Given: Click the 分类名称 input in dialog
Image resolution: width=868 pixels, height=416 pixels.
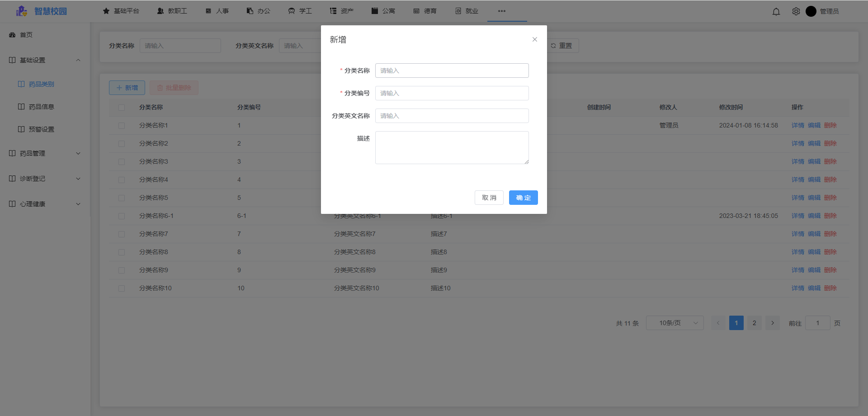Looking at the screenshot, I should click(452, 71).
